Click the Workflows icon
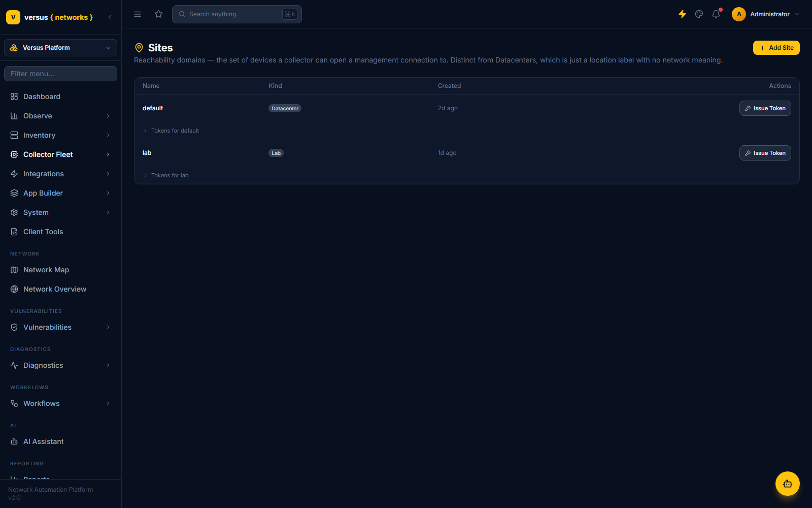812x508 pixels. 14,403
